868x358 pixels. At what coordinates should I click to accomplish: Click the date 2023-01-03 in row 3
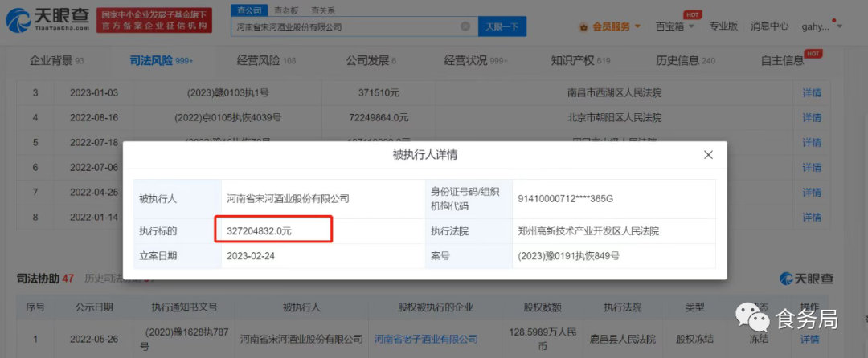pos(94,93)
